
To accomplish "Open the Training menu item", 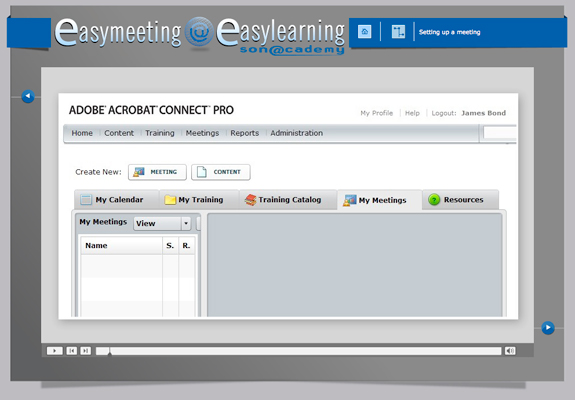I will coord(160,133).
